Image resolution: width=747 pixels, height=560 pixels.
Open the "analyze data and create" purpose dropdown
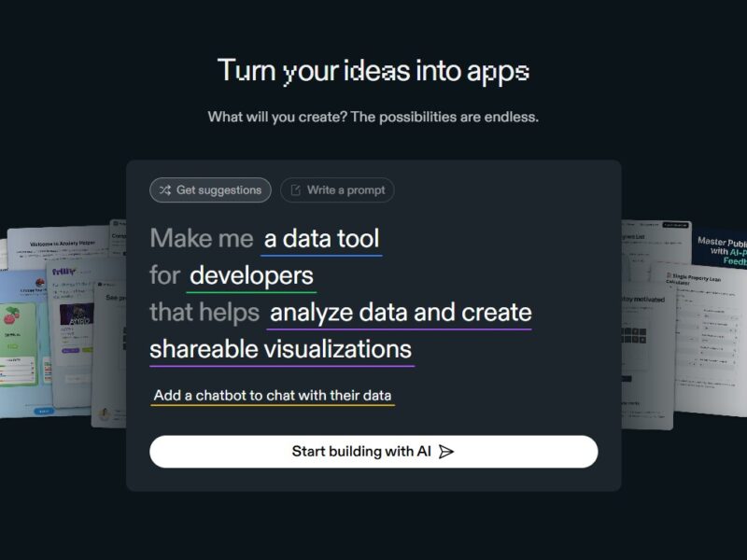point(401,313)
